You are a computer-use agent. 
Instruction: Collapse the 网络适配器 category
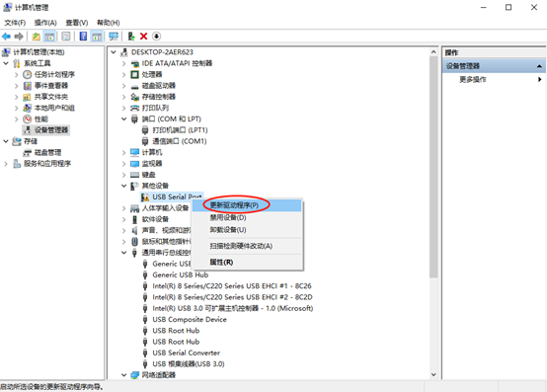(123, 375)
